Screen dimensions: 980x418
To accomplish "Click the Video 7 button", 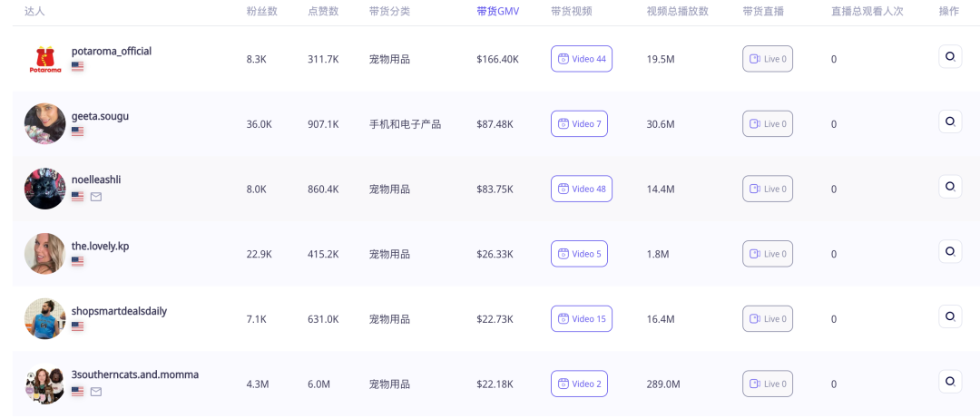I will [579, 123].
